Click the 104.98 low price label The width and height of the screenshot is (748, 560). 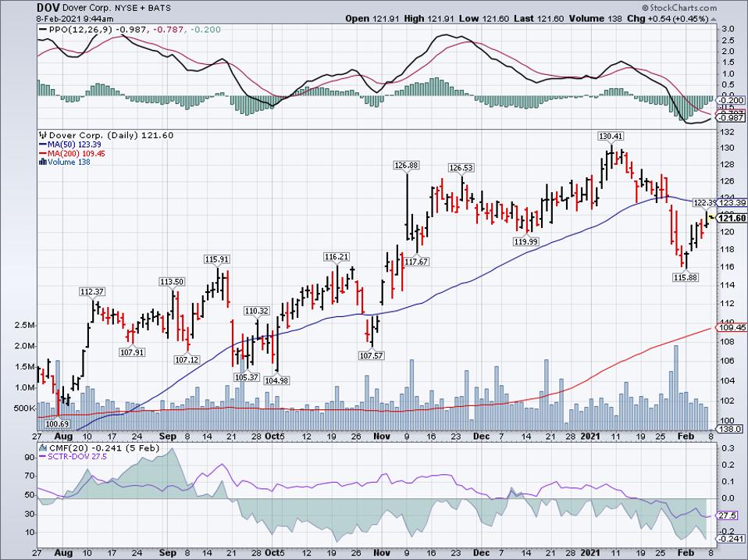(x=276, y=380)
